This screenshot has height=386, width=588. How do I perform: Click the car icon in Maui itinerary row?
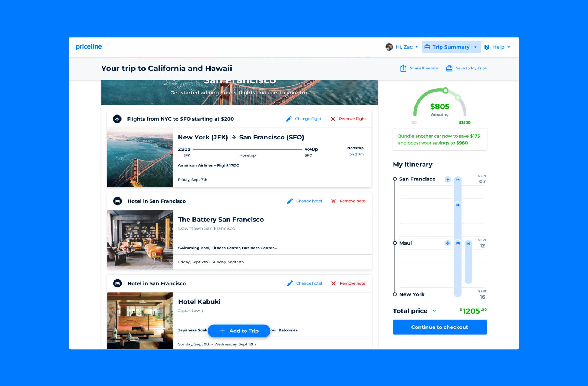pos(468,243)
